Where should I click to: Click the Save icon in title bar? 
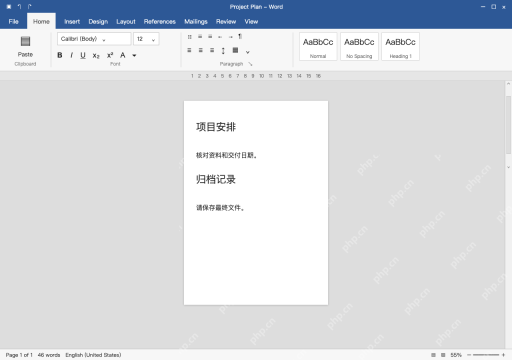point(9,7)
